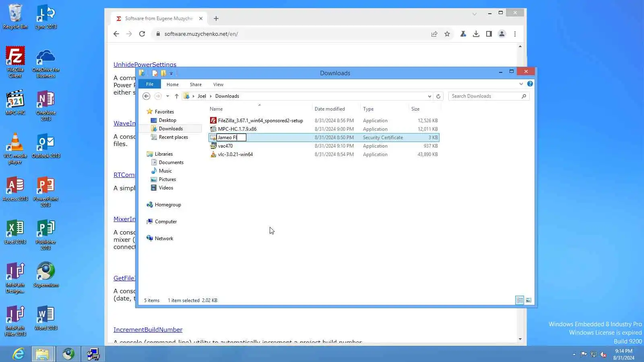Open Music library in navigation pane

pyautogui.click(x=165, y=171)
